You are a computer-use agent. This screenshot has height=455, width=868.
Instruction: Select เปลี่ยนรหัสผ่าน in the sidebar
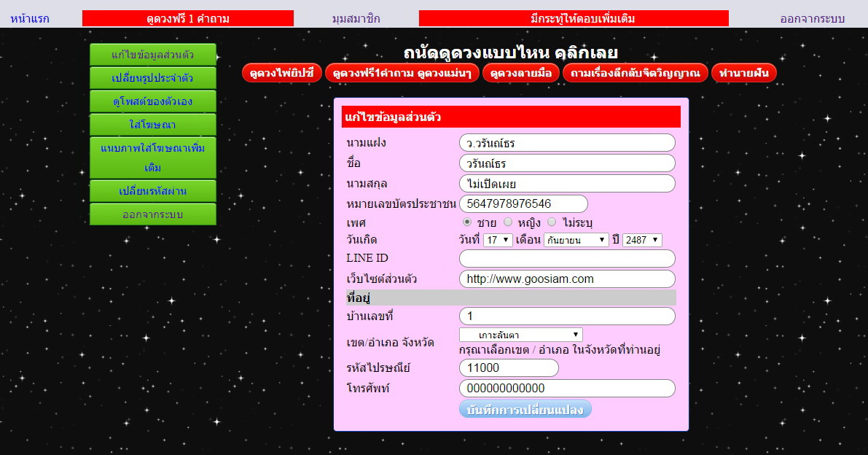[153, 191]
